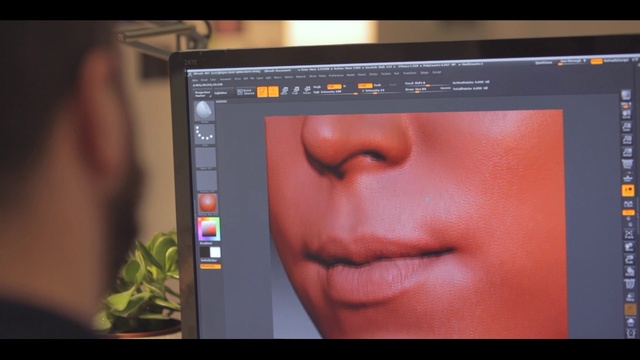Viewport: 640px width, 360px height.
Task: Click the Gradient button below color picker
Action: coord(206,243)
